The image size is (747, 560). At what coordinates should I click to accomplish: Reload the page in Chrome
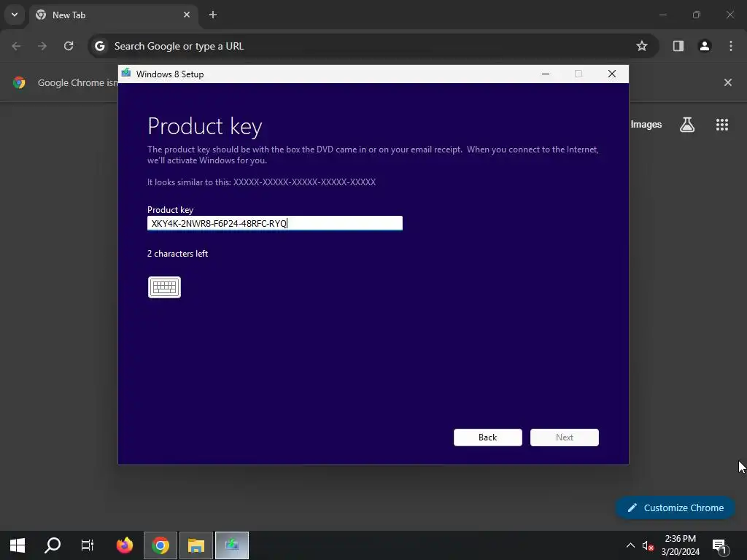click(69, 46)
